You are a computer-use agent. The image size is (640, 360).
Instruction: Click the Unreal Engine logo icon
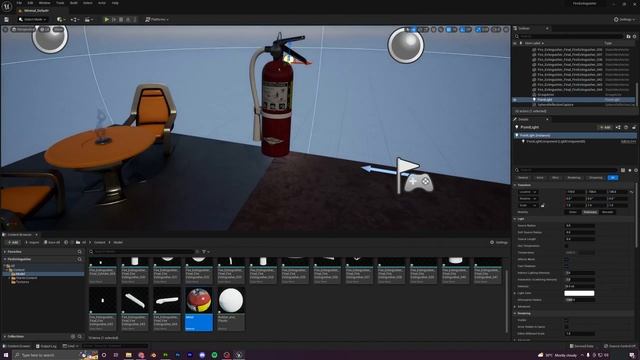click(7, 6)
